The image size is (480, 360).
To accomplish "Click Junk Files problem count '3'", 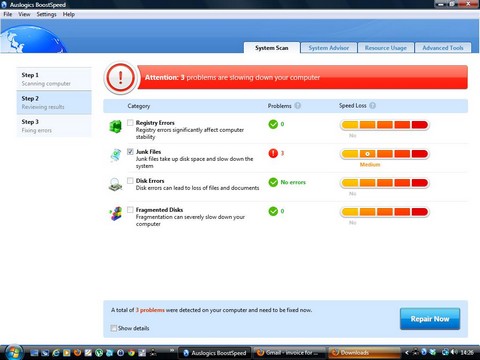I will coord(282,153).
